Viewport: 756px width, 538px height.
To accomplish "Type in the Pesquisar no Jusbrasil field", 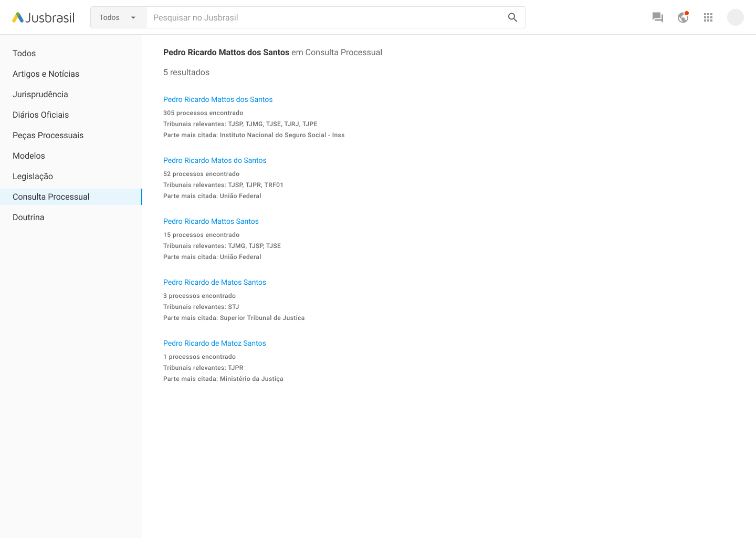I will point(325,18).
